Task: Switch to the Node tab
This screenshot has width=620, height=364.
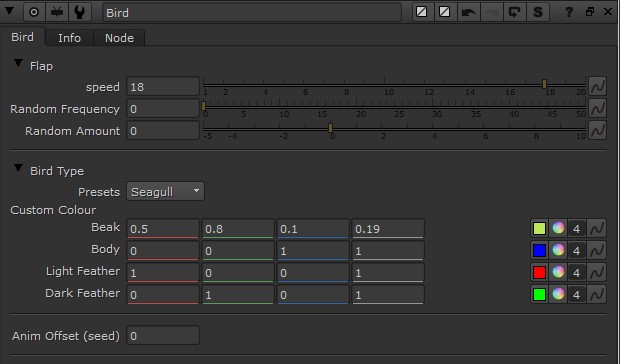Action: (x=119, y=38)
